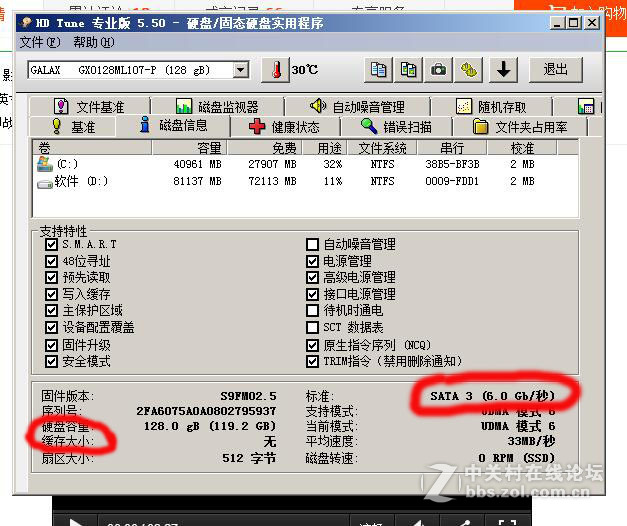The height and width of the screenshot is (526, 627).
Task: Click the 串行 column header
Action: click(452, 148)
